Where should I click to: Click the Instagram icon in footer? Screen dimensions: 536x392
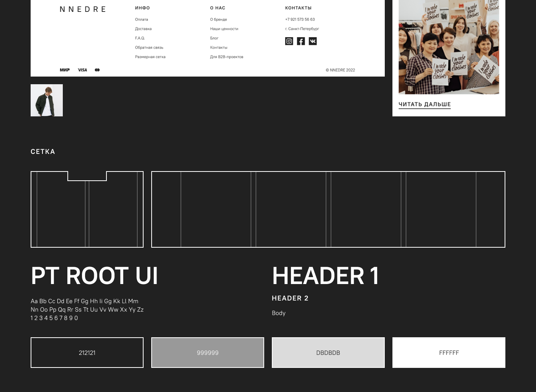click(289, 41)
